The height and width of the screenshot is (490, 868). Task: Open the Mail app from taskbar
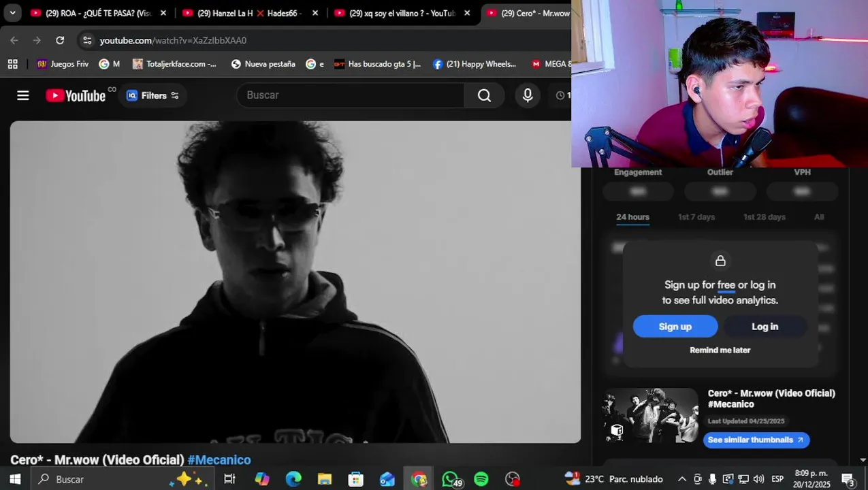click(387, 479)
